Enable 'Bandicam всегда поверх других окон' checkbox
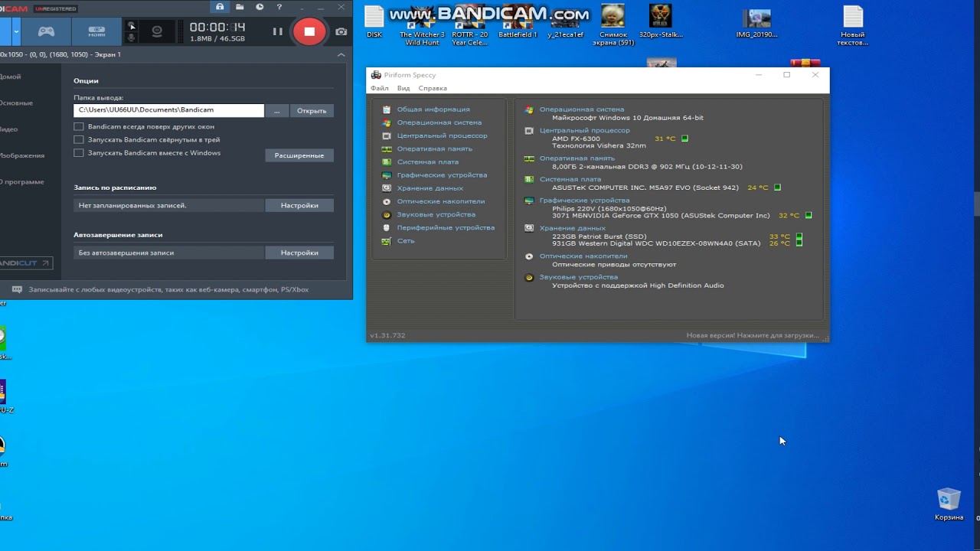This screenshot has width=980, height=551. pos(79,127)
